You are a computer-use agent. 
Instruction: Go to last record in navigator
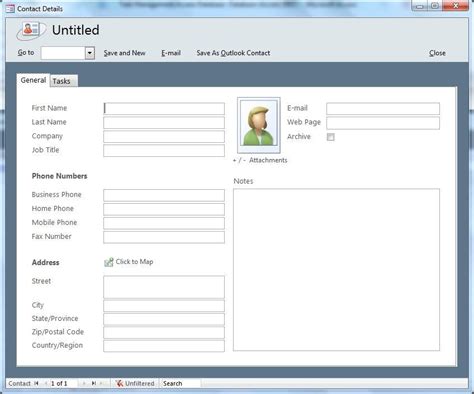tap(94, 383)
